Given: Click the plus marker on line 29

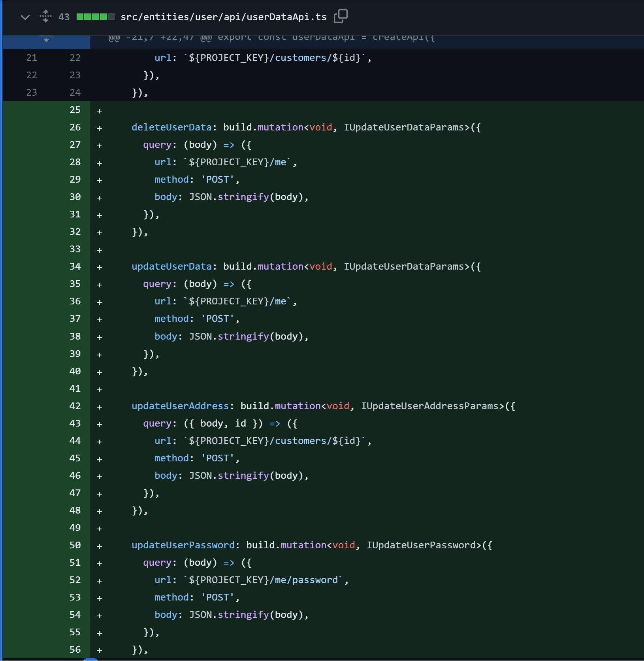Looking at the screenshot, I should coord(99,180).
